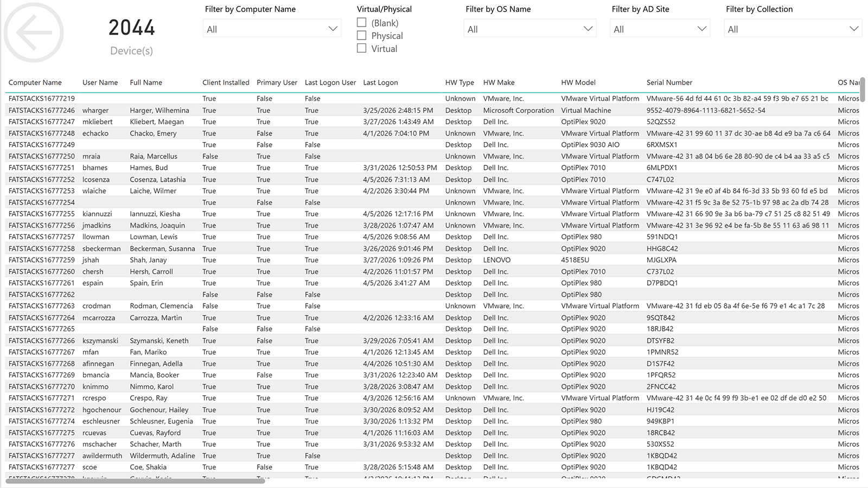Click user name bmancia
Screen dimensions: 868x488
(x=96, y=375)
